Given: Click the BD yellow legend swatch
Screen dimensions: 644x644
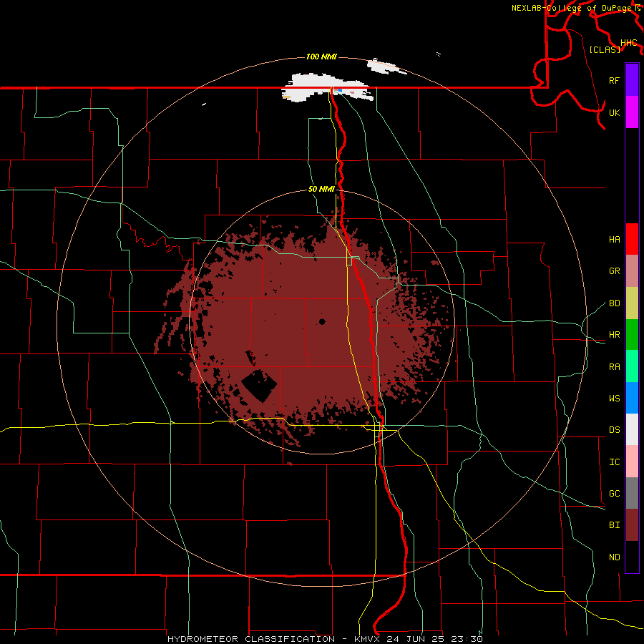Looking at the screenshot, I should click(632, 303).
